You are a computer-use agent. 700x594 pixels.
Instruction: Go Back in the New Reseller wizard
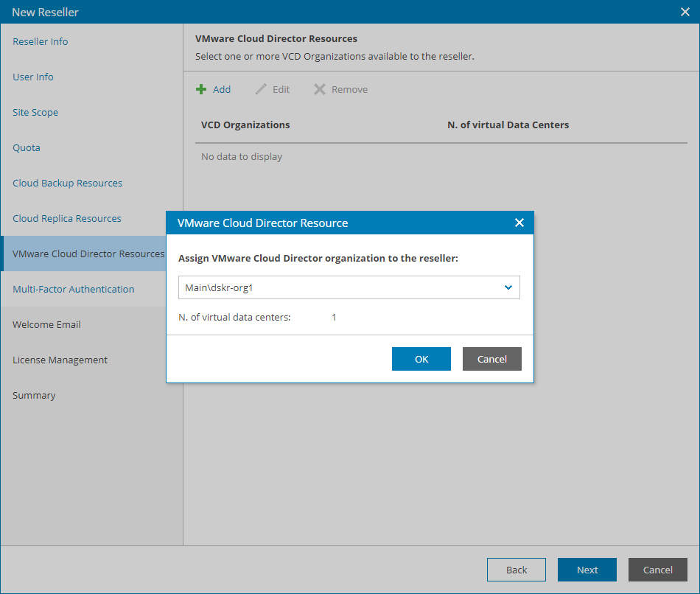tap(517, 570)
